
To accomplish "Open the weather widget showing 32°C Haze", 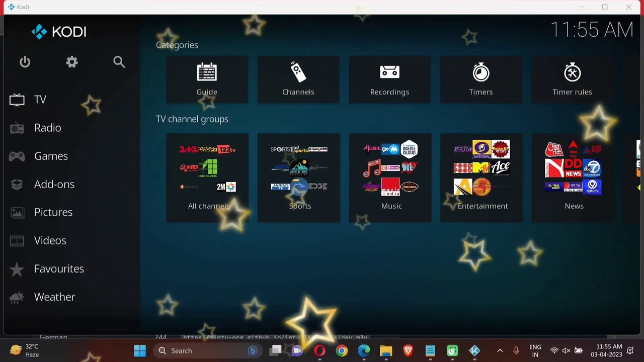I will 24,350.
